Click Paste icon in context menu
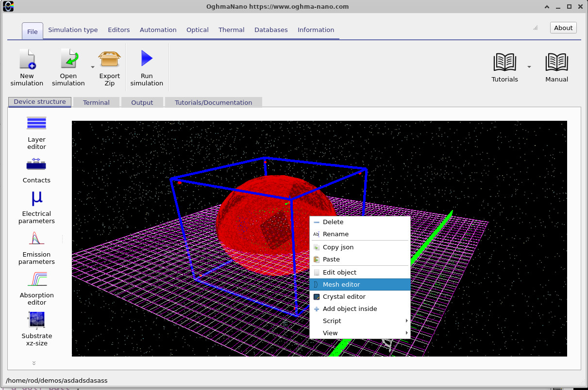This screenshot has height=390, width=588. click(x=317, y=260)
